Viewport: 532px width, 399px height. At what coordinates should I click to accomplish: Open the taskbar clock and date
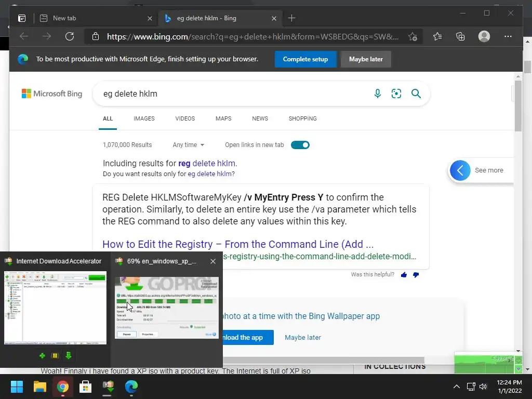(x=509, y=387)
